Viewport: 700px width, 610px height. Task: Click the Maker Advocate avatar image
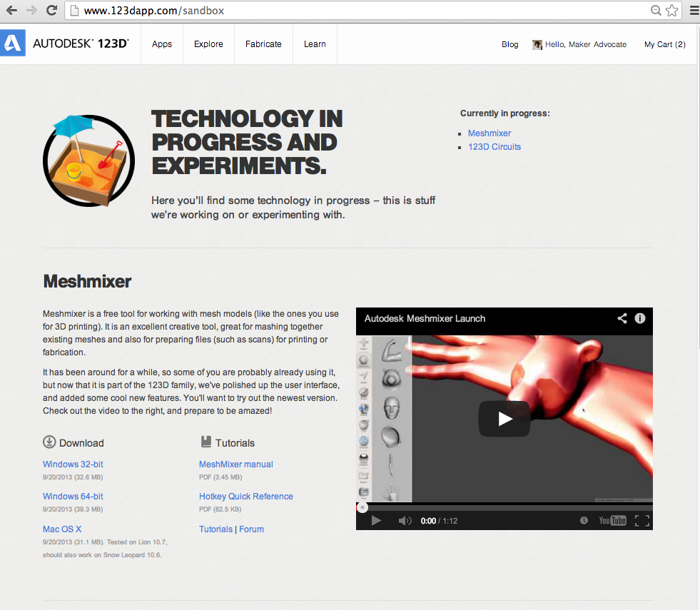[537, 45]
